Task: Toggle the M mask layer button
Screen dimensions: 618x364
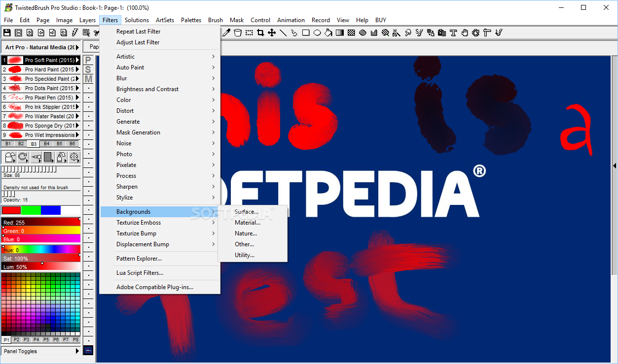Action: point(88,79)
